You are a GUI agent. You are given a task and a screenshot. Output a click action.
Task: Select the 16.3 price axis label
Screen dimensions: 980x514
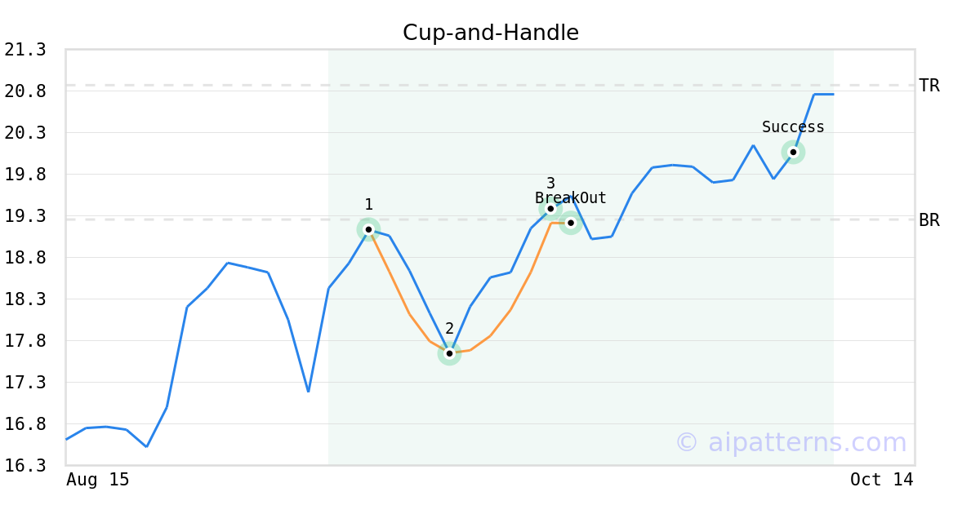coord(25,466)
